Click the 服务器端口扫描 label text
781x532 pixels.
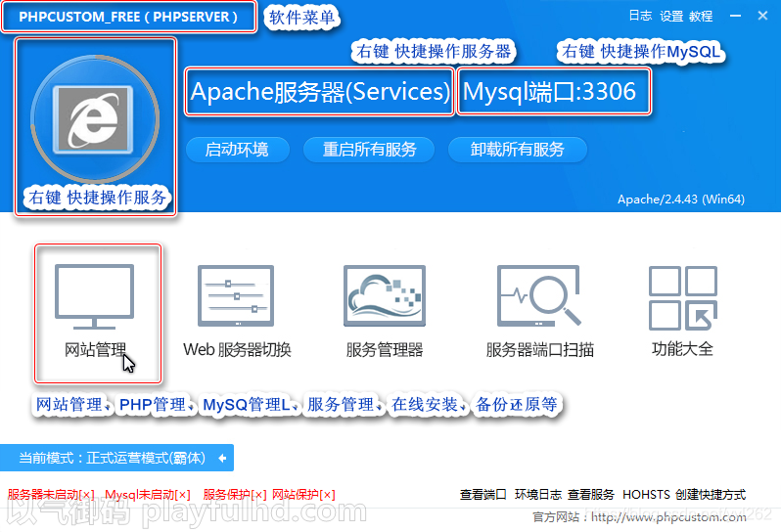[x=540, y=349]
